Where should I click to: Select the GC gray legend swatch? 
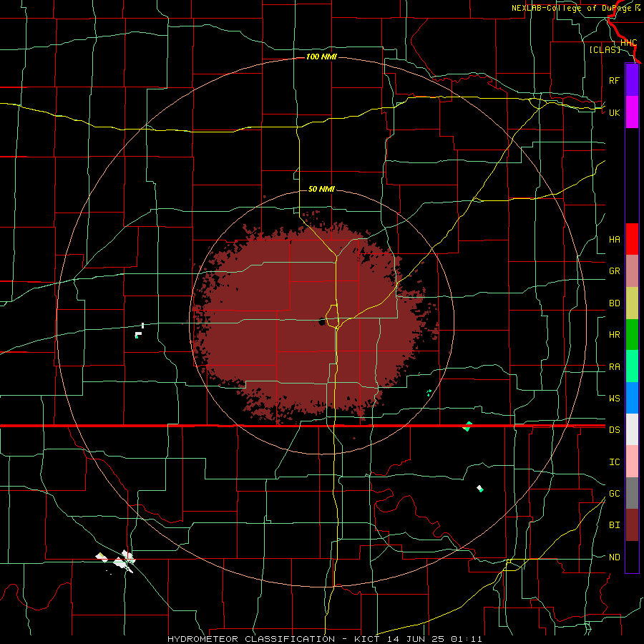pos(632,493)
